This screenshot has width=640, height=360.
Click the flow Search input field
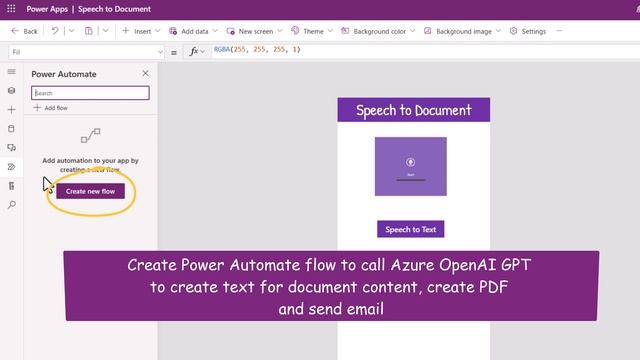click(90, 93)
